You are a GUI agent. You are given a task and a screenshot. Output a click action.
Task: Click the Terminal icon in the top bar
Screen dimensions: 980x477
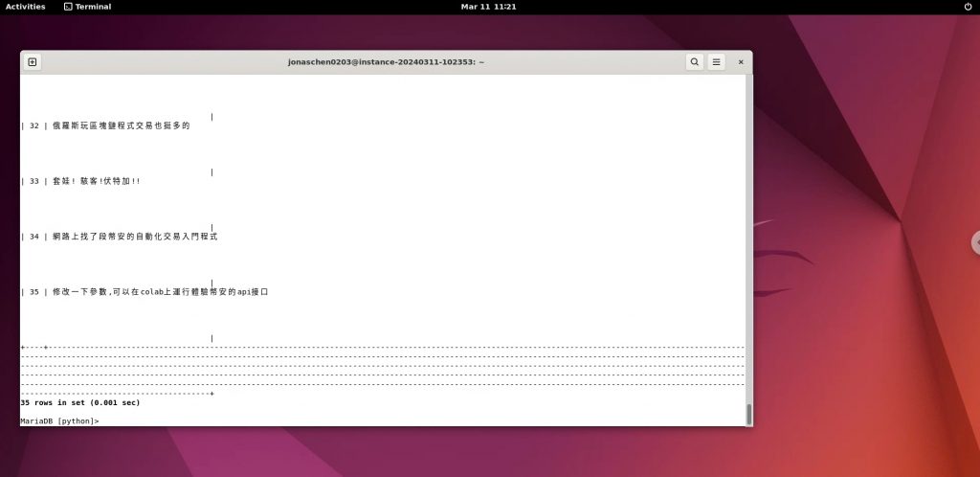[68, 7]
